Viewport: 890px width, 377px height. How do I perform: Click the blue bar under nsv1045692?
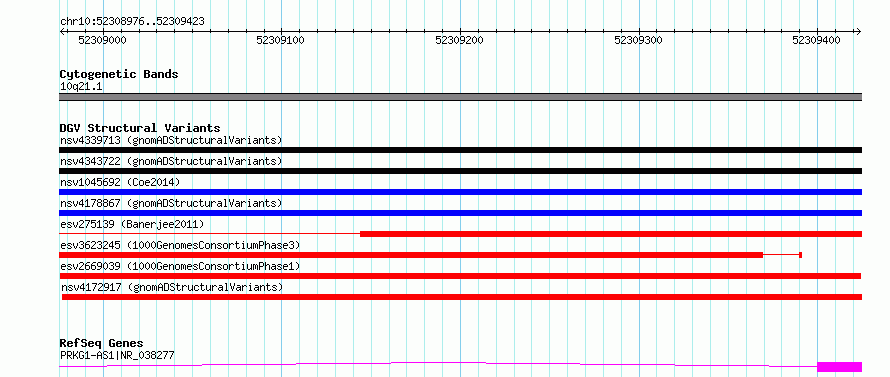460,192
